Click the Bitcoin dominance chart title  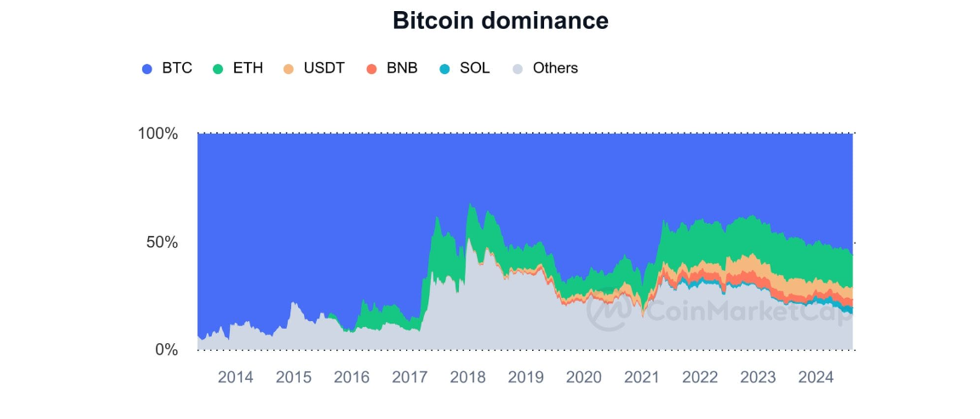click(501, 20)
